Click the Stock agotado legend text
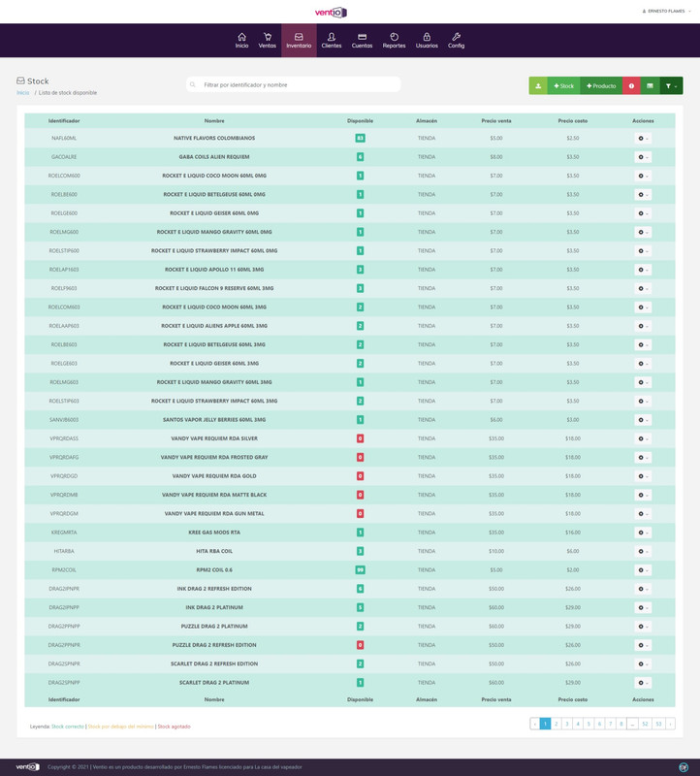Image resolution: width=700 pixels, height=776 pixels. pos(174,727)
